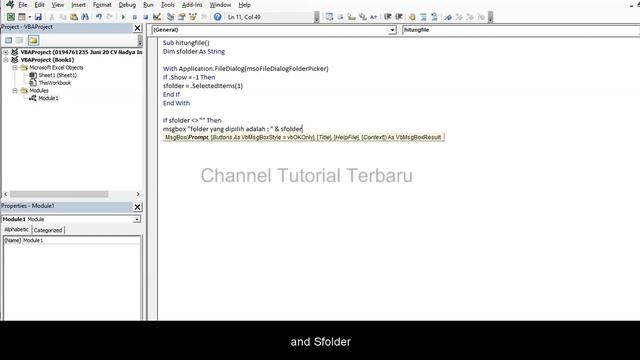Uncomment the selected block
640x360 pixels.
(x=434, y=17)
